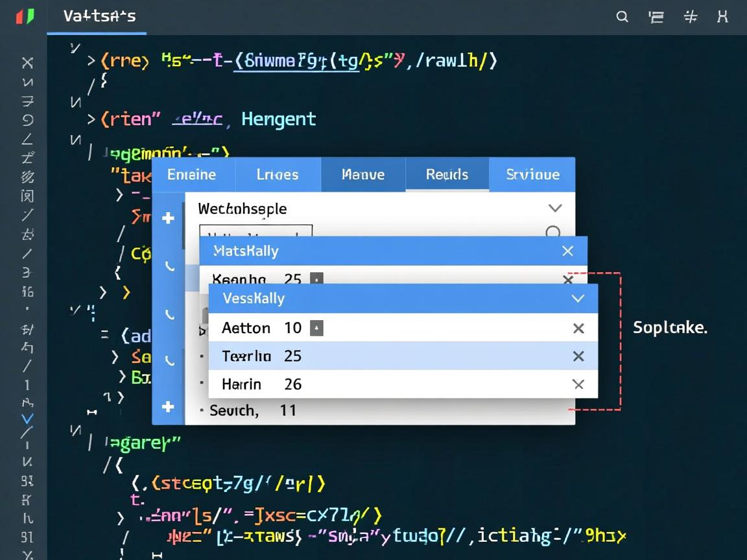Click the blue checkmark in left gutter
The width and height of the screenshot is (747, 560).
pos(27,418)
